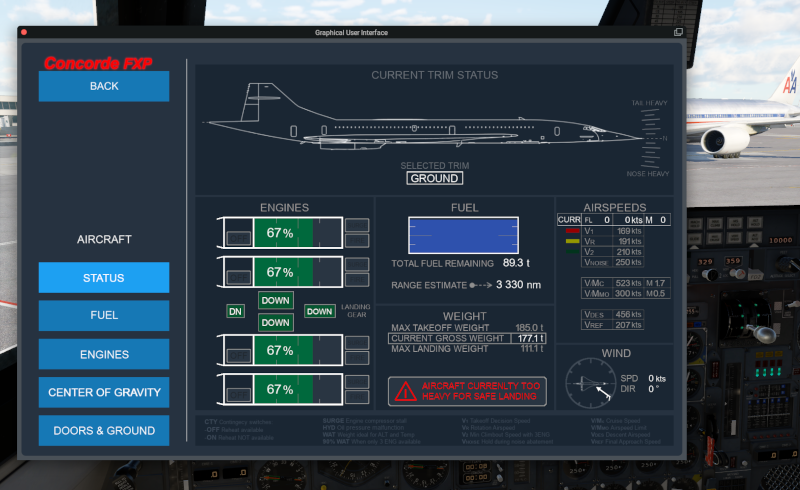This screenshot has width=800, height=490.
Task: Open the ENGINES page in sidebar
Action: [x=104, y=354]
